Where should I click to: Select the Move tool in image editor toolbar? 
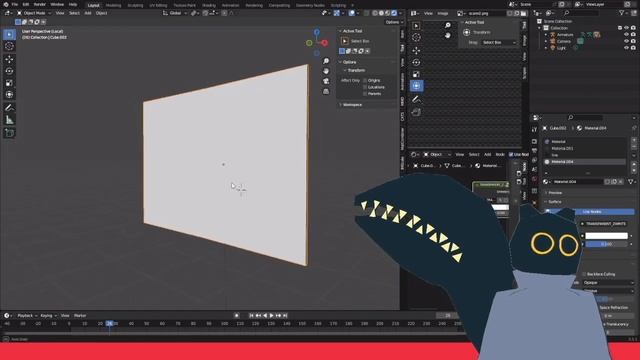(x=416, y=50)
